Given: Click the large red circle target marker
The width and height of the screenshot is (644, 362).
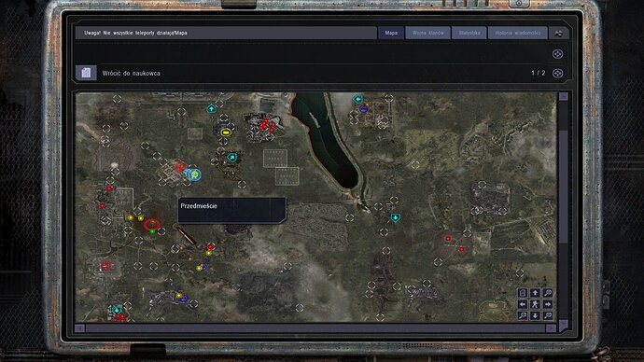Looking at the screenshot, I should click(152, 224).
